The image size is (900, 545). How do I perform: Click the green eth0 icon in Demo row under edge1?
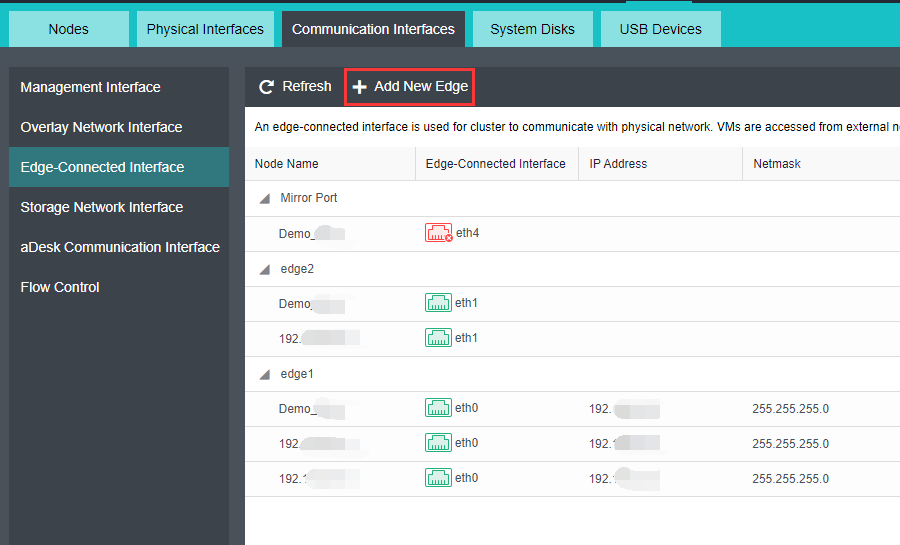[x=438, y=408]
